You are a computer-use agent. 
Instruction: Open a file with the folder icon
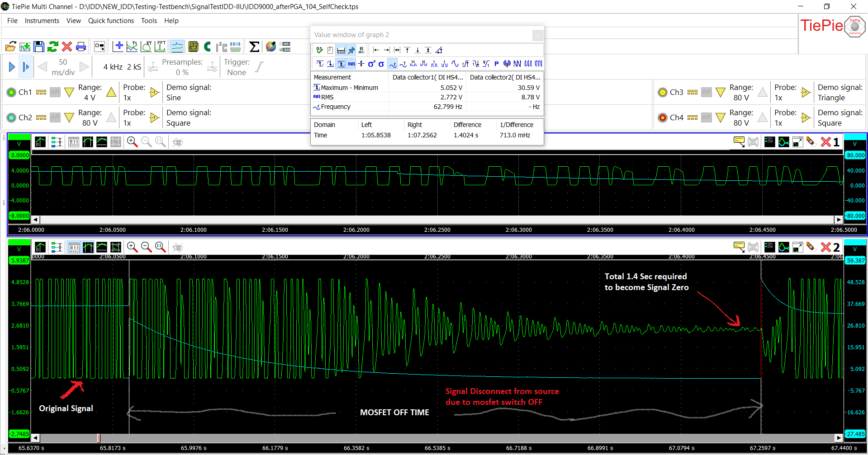pos(10,47)
